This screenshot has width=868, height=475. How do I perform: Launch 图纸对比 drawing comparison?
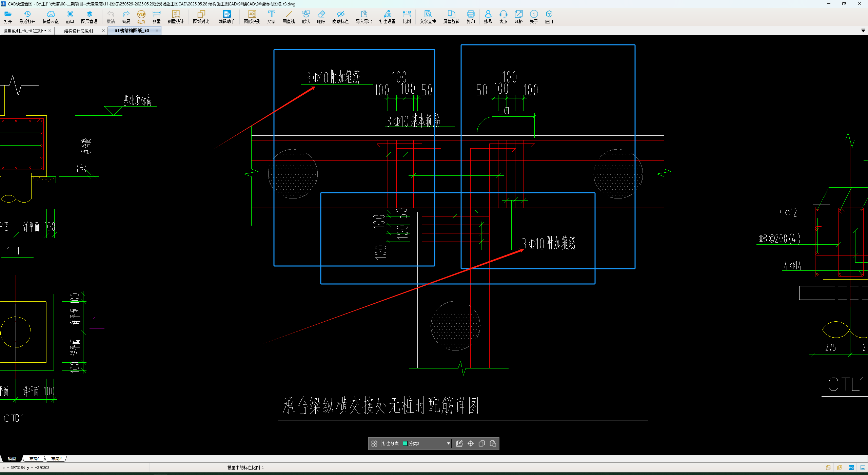(x=201, y=17)
